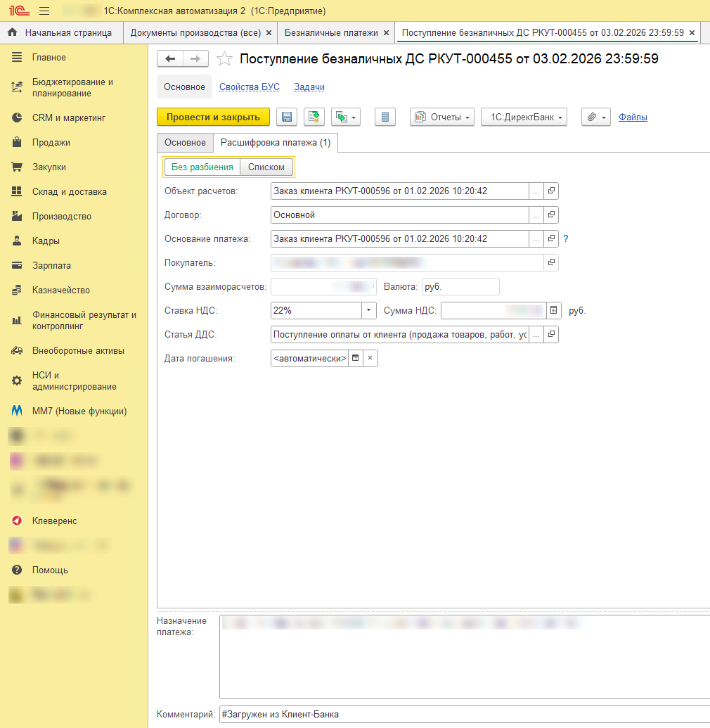Click the Валюта field
The width and height of the screenshot is (710, 728).
click(x=461, y=286)
